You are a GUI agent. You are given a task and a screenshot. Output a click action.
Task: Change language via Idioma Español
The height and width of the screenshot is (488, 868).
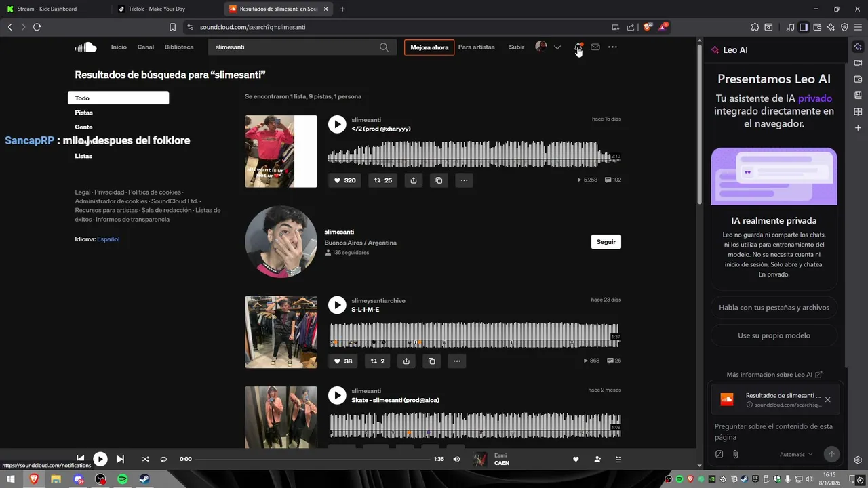coord(108,239)
